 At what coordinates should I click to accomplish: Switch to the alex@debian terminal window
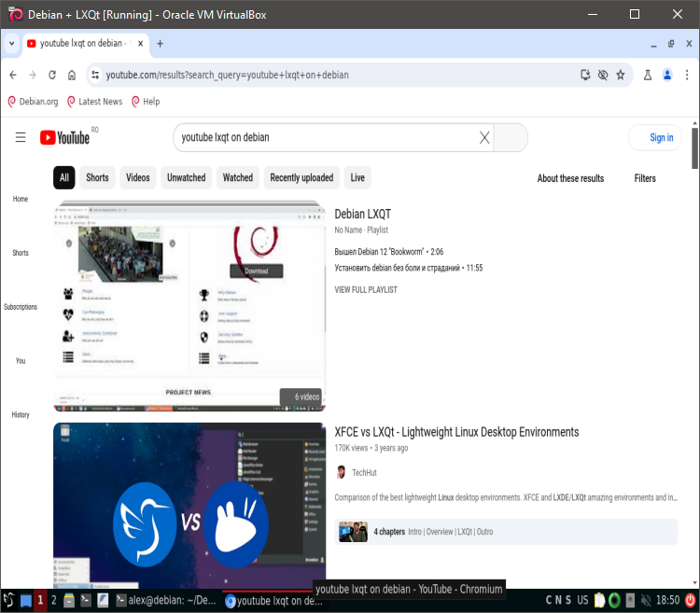(165, 601)
